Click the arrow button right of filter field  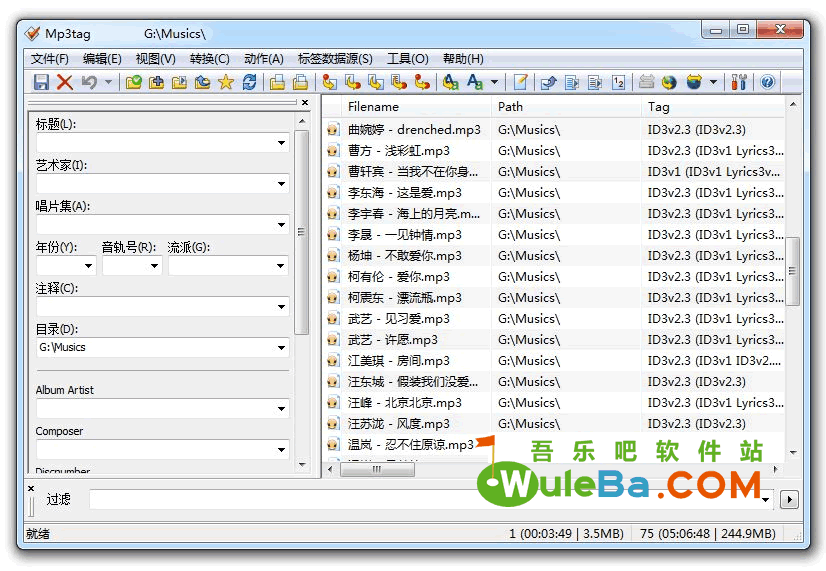pos(789,499)
